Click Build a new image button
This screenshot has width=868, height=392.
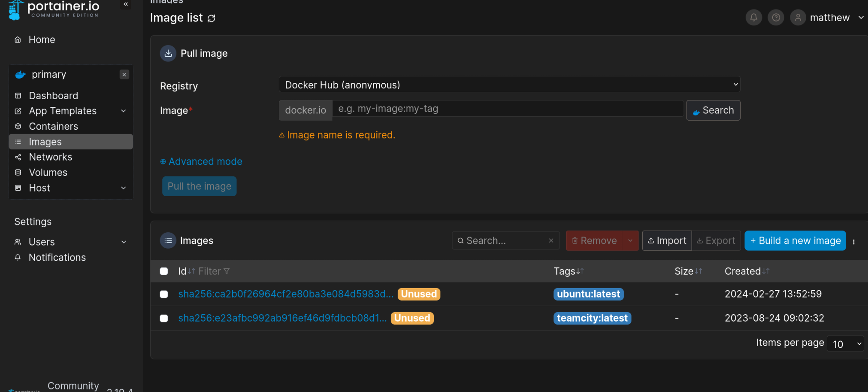pyautogui.click(x=795, y=240)
